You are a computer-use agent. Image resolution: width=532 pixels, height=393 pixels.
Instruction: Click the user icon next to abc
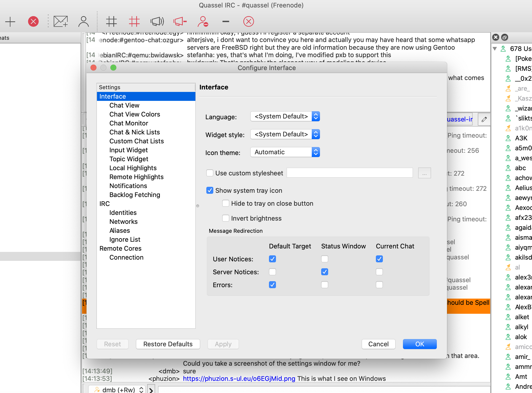[508, 168]
